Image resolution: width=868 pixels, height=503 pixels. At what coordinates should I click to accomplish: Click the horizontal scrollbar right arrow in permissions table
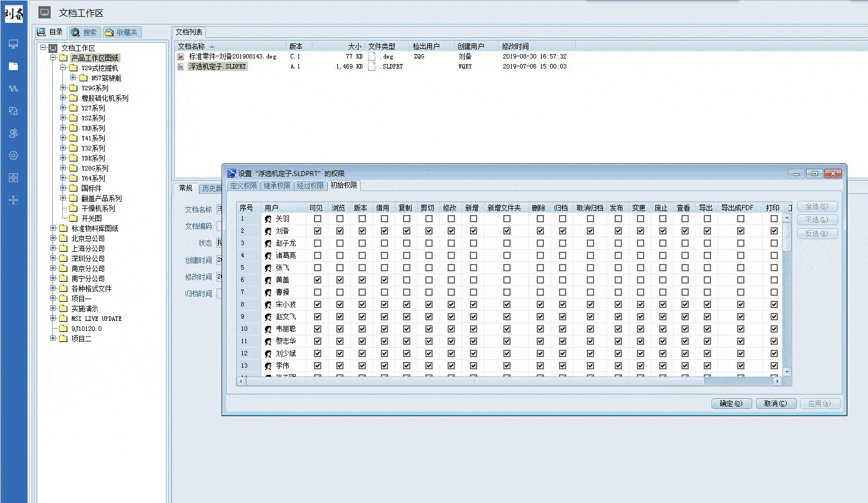777,382
